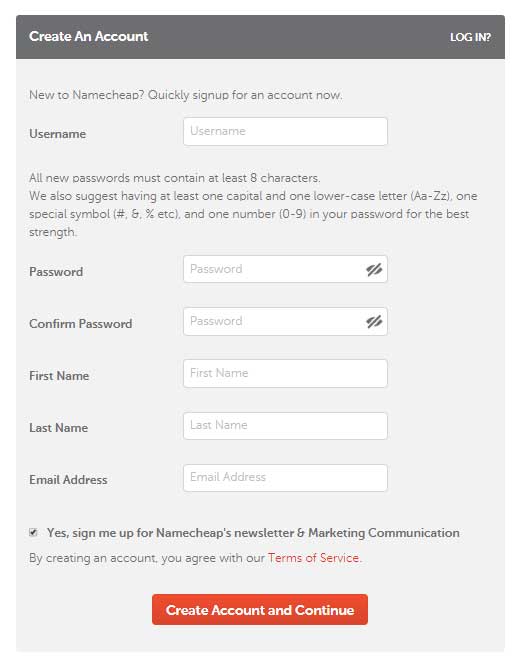Click the newsletter & Marketing Communication label text
Viewport: 520px width, 672px height.
pos(253,533)
